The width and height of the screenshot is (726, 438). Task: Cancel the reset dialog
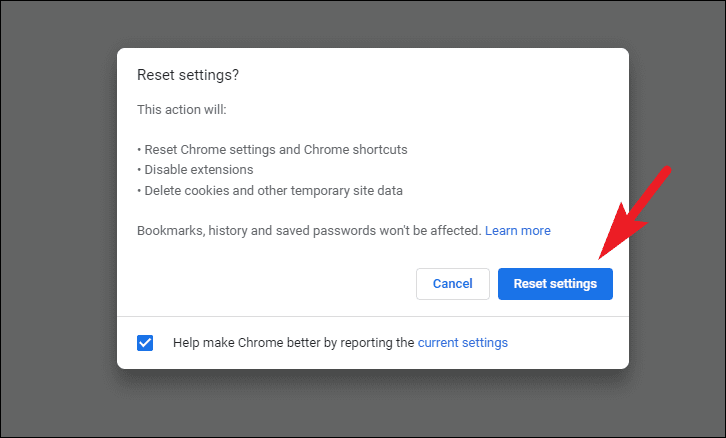pos(452,284)
